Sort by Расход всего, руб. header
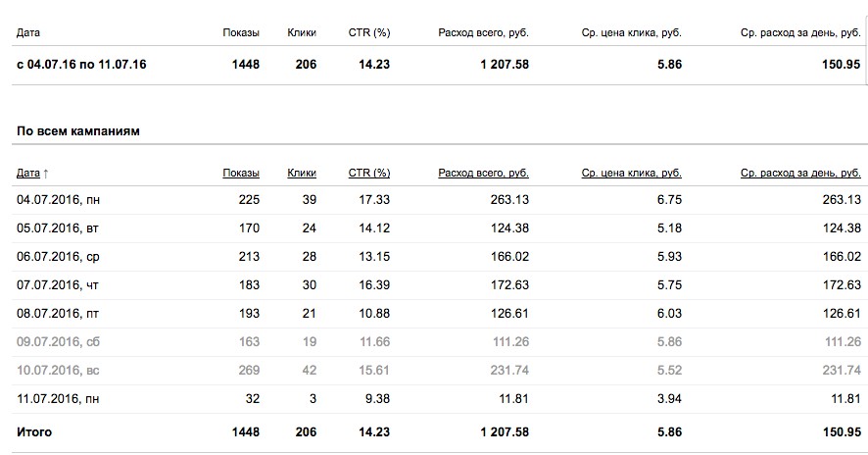The image size is (868, 455). pyautogui.click(x=483, y=174)
